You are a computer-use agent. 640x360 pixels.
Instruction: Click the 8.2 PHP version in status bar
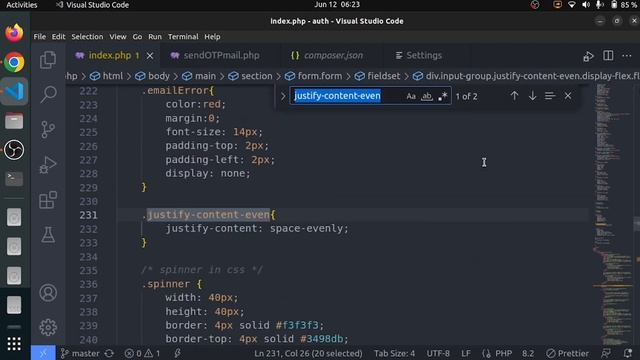[x=528, y=353]
